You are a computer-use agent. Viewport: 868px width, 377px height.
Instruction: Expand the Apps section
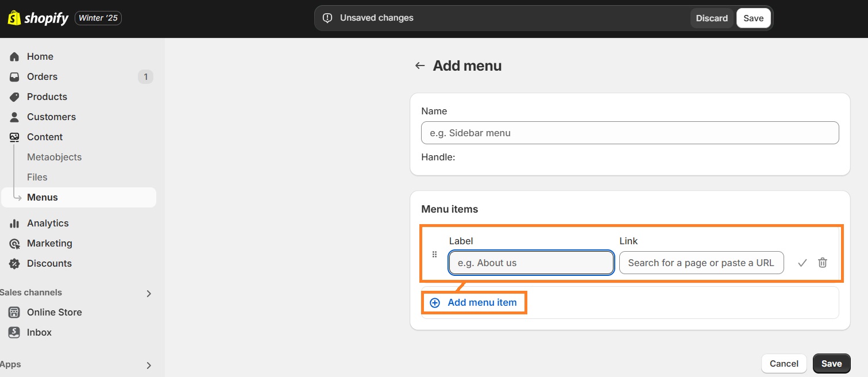[148, 364]
